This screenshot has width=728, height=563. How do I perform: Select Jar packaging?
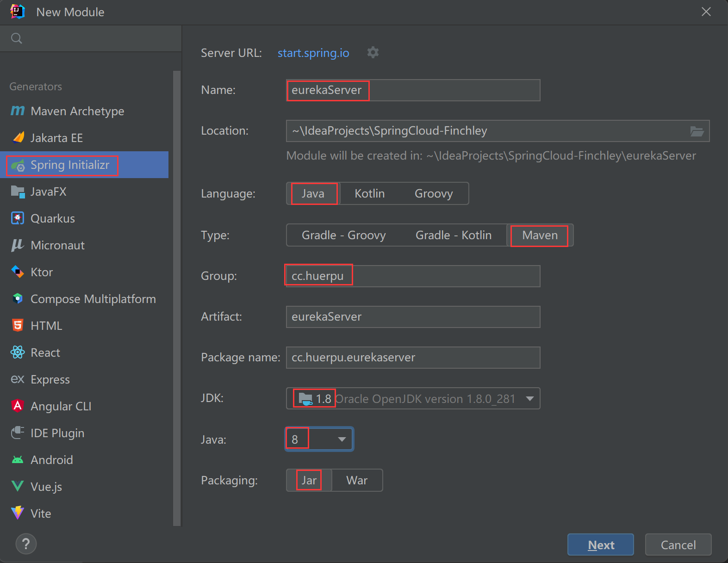309,480
